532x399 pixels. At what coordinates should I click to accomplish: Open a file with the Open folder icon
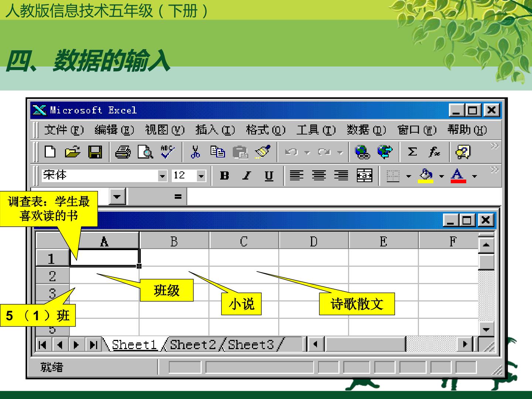click(72, 152)
